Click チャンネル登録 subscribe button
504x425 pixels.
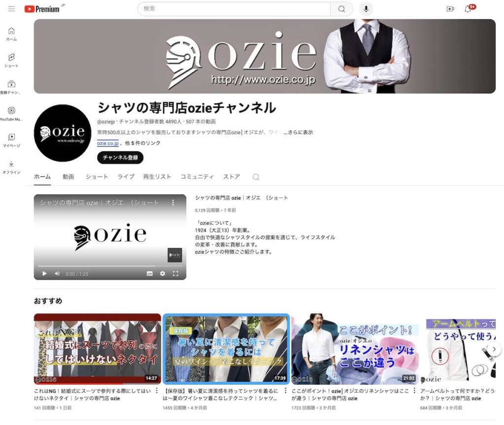tap(120, 158)
